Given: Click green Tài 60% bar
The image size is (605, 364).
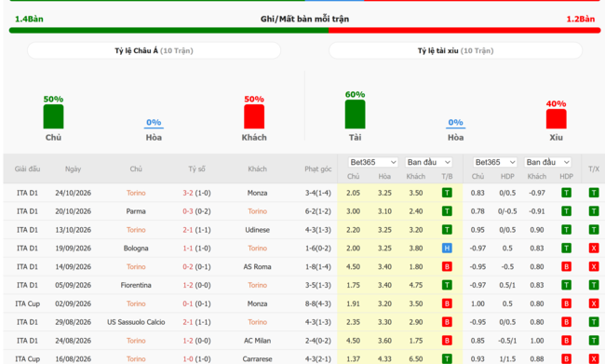Looking at the screenshot, I should (355, 115).
